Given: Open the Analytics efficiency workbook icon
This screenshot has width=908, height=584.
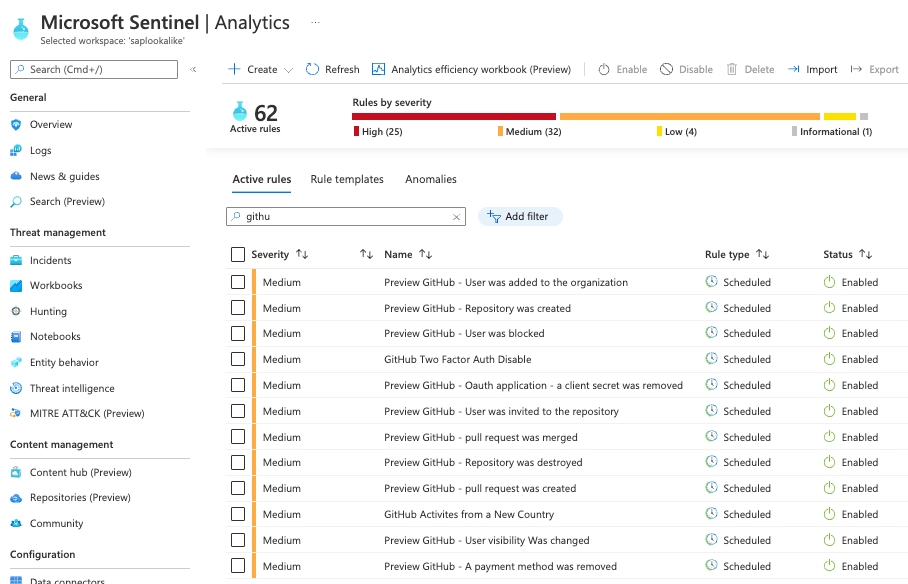Looking at the screenshot, I should (378, 69).
